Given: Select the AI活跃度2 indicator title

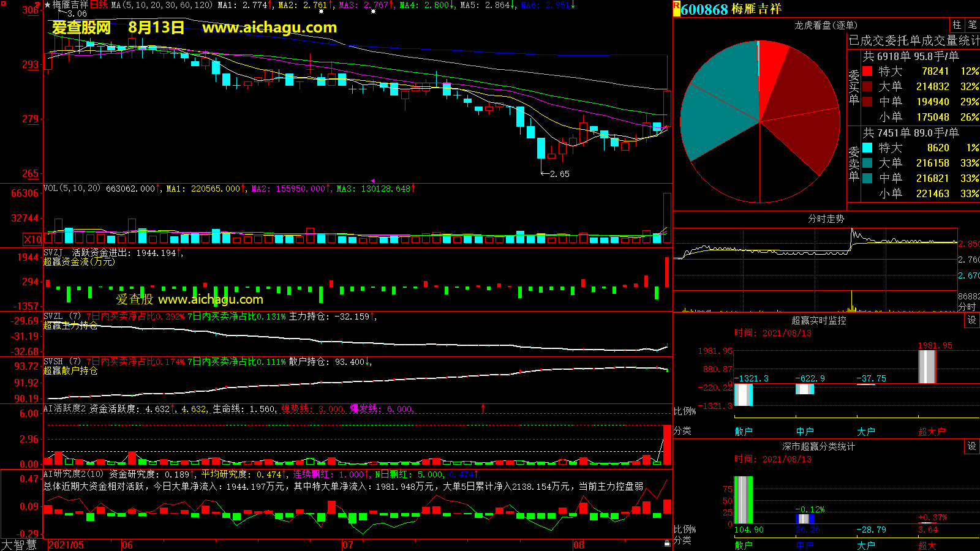Looking at the screenshot, I should 64,409.
